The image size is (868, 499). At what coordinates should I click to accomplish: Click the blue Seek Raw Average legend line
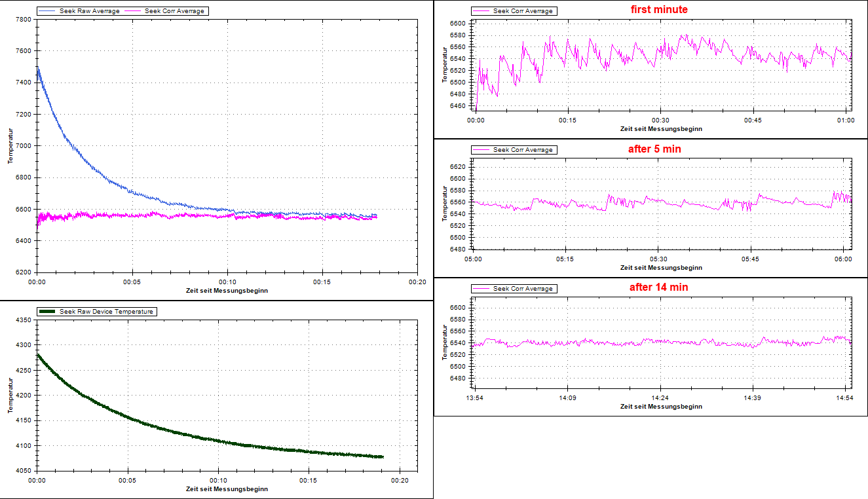click(x=48, y=11)
